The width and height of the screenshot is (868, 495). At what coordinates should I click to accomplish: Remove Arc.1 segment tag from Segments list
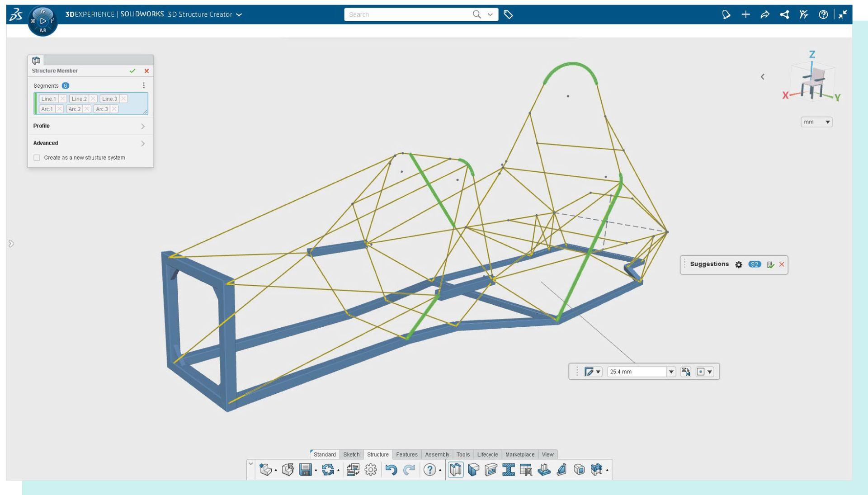click(x=60, y=108)
